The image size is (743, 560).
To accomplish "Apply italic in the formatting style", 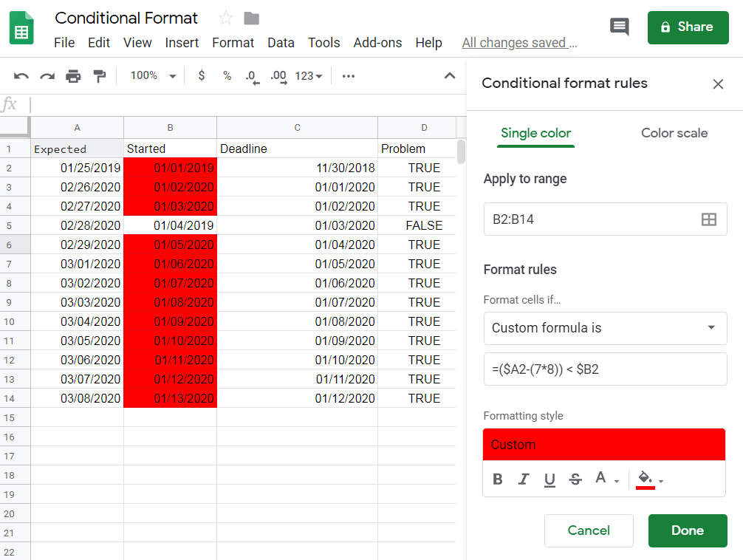I will [523, 479].
